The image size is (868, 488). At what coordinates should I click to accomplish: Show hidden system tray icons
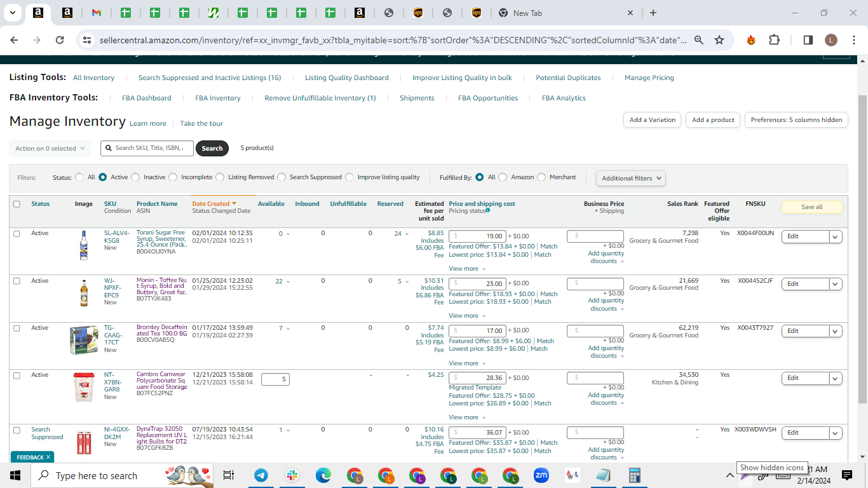tap(730, 475)
